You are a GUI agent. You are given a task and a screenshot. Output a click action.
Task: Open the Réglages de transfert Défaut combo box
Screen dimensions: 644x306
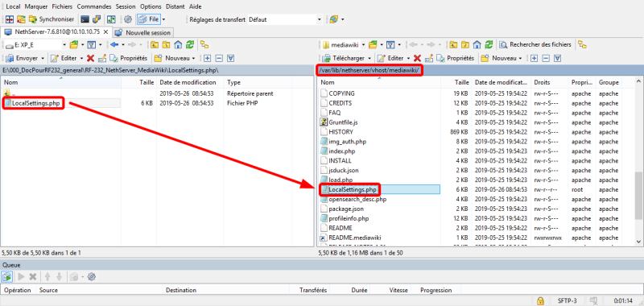pyautogui.click(x=285, y=19)
